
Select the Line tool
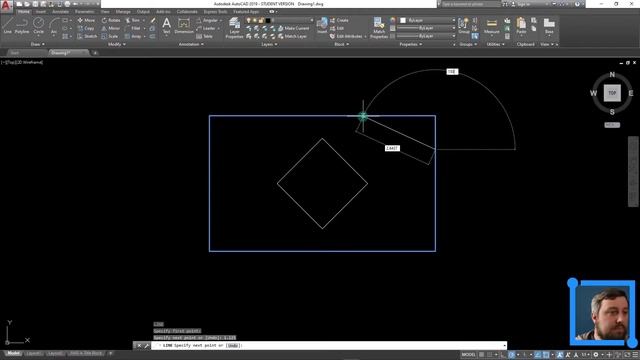7,26
